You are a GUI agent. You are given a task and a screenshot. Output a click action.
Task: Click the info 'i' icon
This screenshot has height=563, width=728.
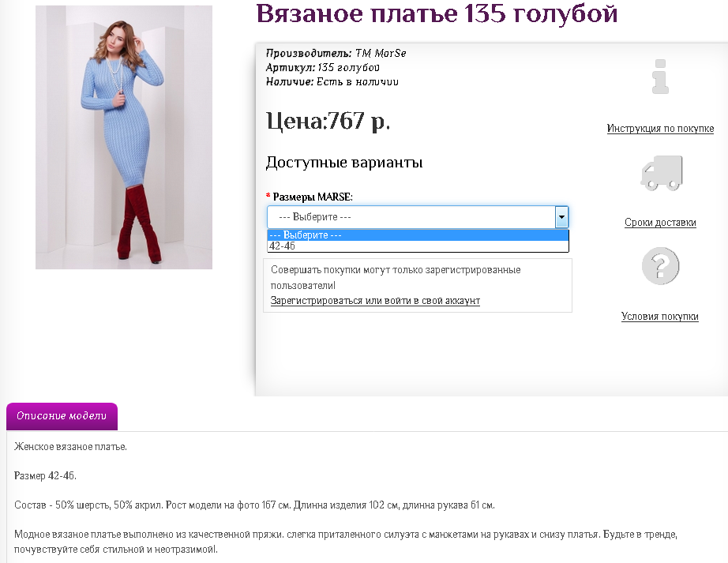click(660, 77)
